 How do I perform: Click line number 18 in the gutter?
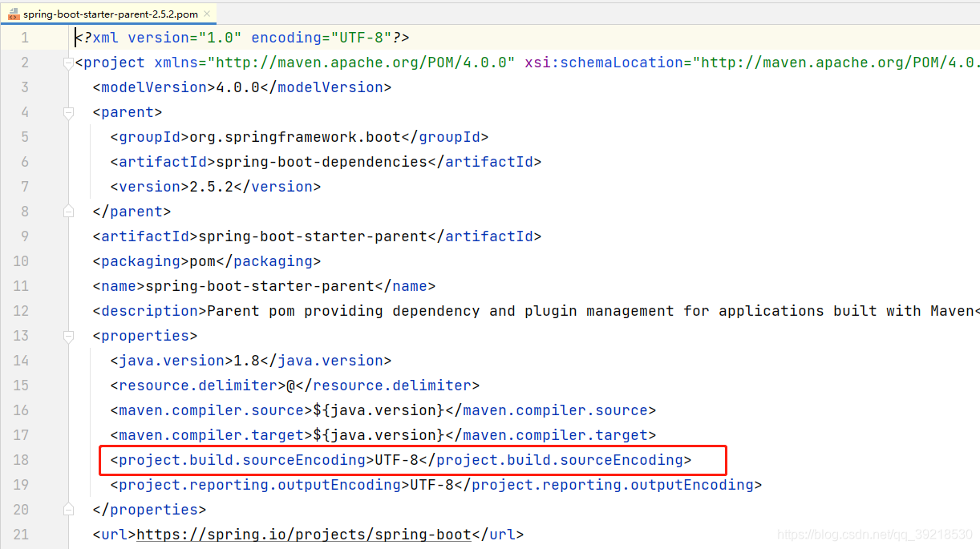(21, 461)
